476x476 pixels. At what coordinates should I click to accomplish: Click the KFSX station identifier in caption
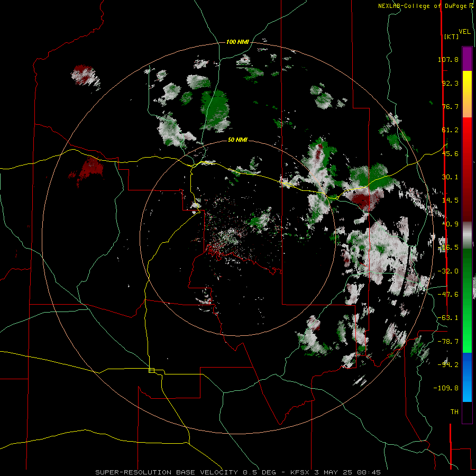(300, 472)
